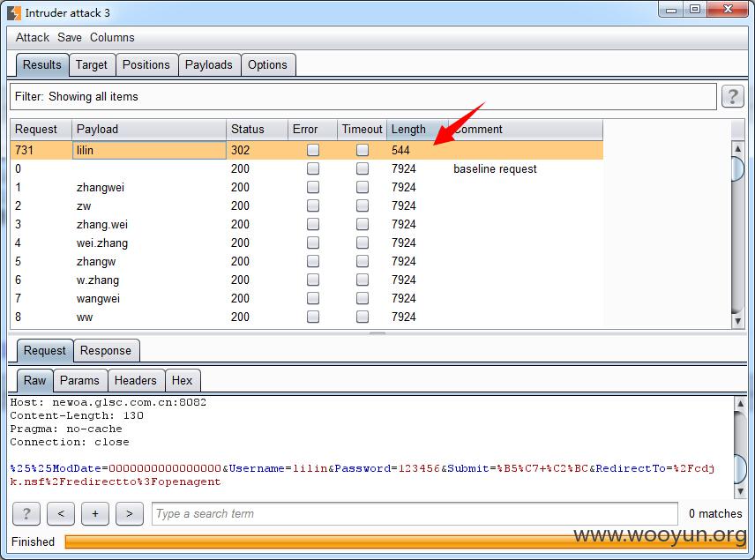Toggle Error checkbox for zw row
This screenshot has width=755, height=560.
coord(313,205)
